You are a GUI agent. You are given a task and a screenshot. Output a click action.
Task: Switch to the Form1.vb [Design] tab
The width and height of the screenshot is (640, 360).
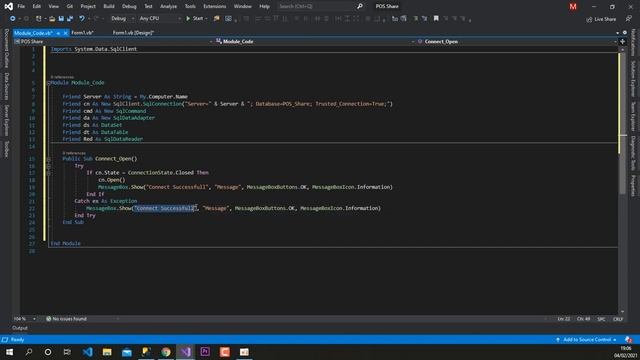click(x=133, y=33)
